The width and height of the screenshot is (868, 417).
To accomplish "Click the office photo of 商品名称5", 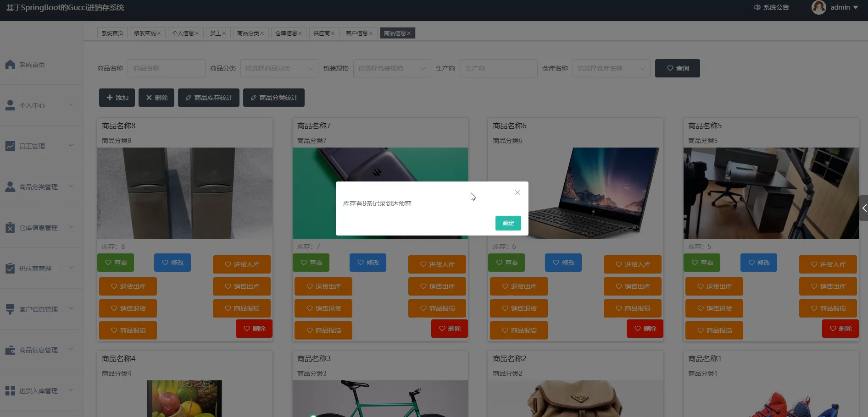I will (771, 193).
